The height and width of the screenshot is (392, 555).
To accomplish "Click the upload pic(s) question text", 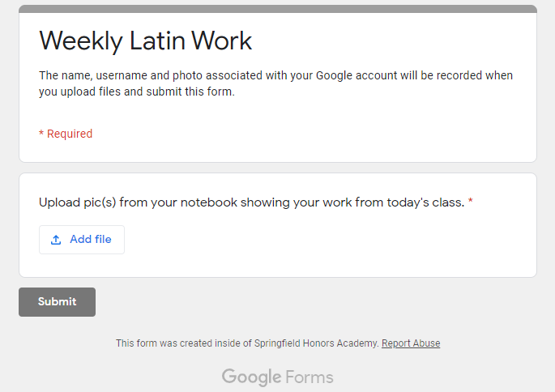I will pyautogui.click(x=251, y=202).
